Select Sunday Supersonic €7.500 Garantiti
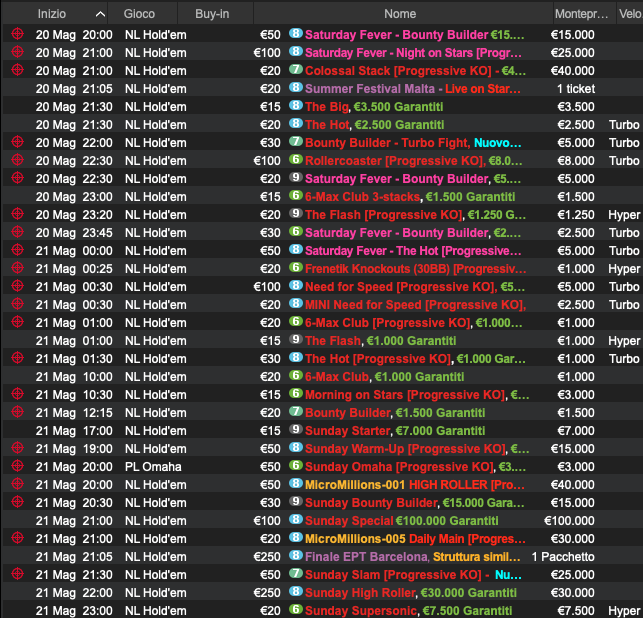 tap(409, 611)
